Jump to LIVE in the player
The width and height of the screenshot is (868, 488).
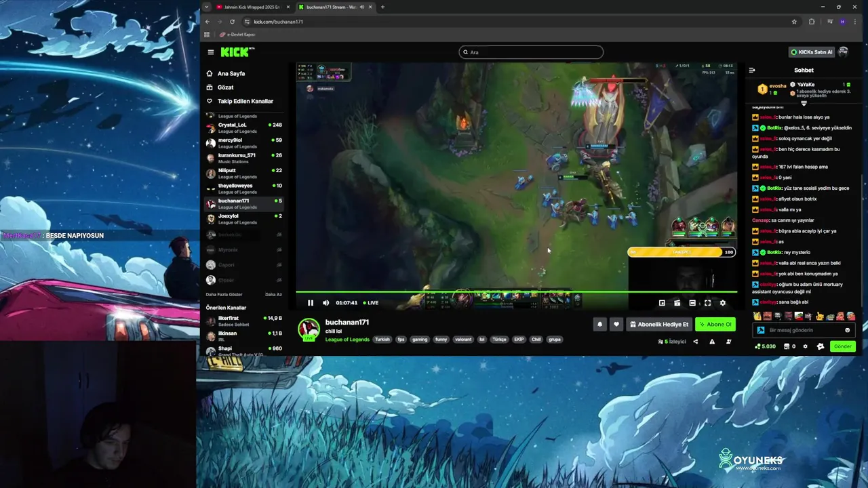point(371,303)
